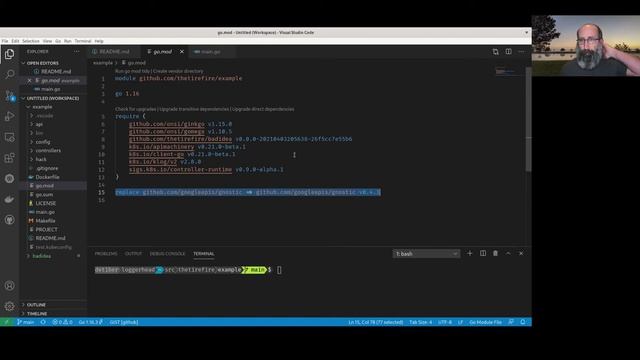This screenshot has height=360, width=640.
Task: Expand the Outline section
Action: tap(36, 305)
